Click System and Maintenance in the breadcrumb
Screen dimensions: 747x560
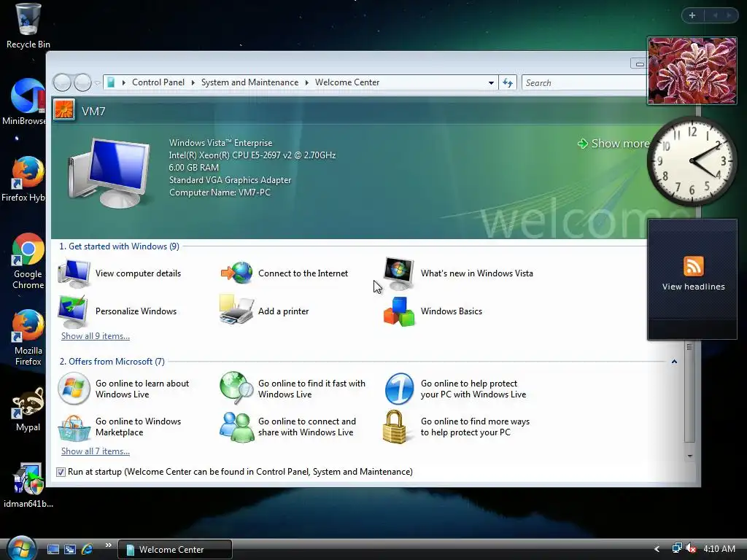point(249,82)
